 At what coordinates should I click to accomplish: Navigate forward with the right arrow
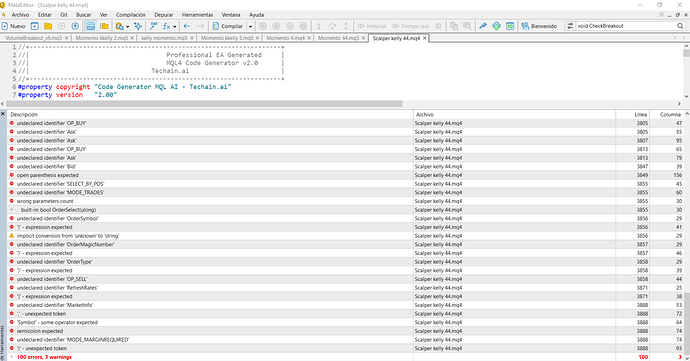(200, 26)
